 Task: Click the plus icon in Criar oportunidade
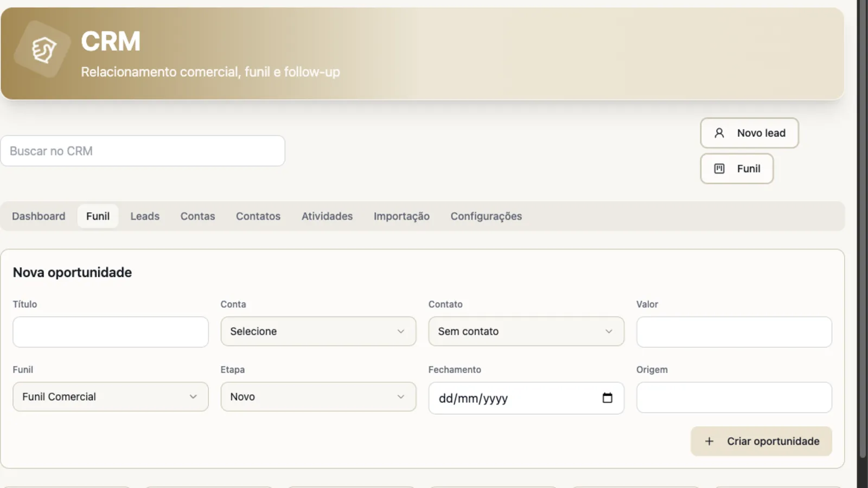[709, 441]
